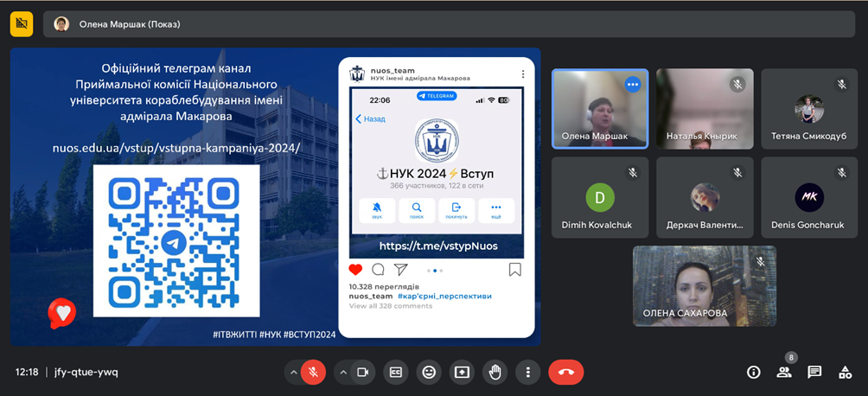868x396 pixels.
Task: Click View all 328 comments
Action: (x=391, y=306)
